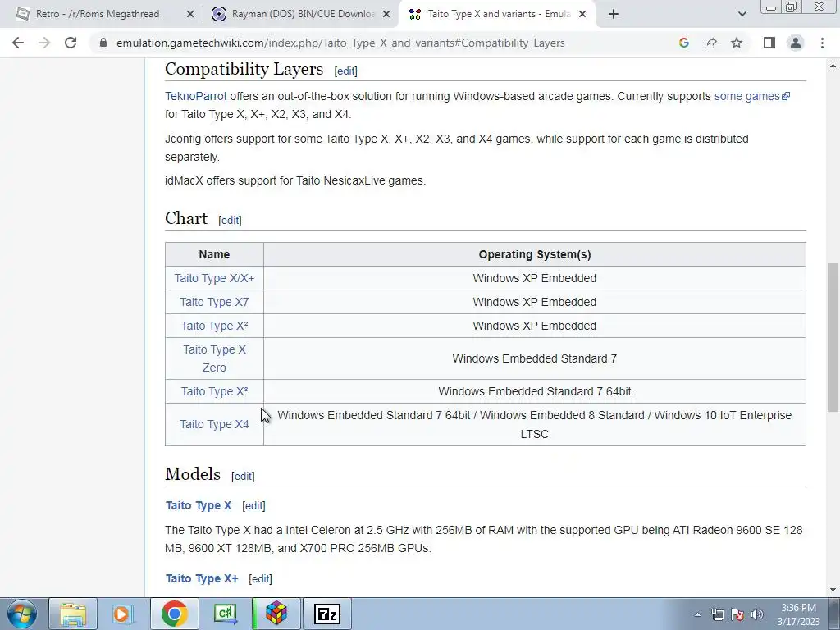Switch to the Retro Roms Megathread tab

[97, 14]
